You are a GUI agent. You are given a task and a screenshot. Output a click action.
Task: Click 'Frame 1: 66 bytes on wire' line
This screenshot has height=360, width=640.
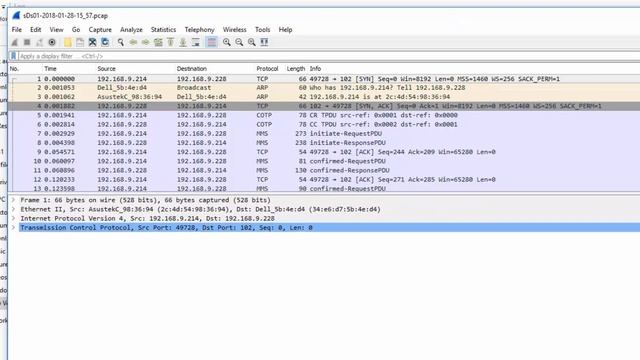(x=145, y=200)
